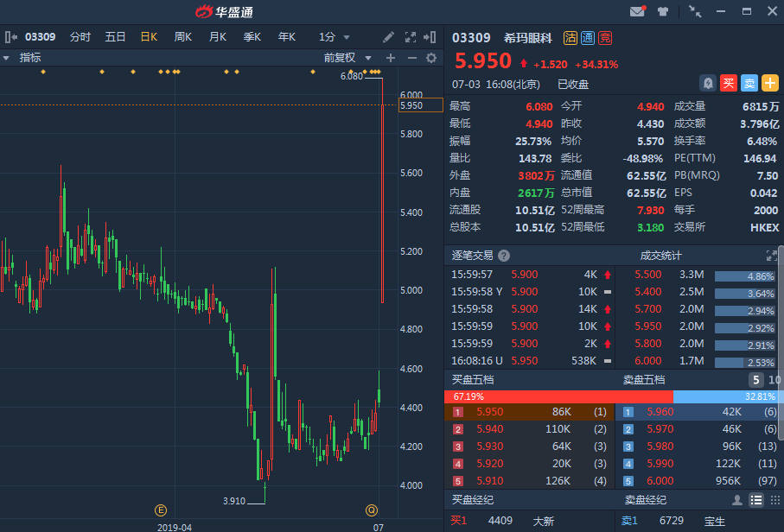
Task: Click the 4.86% volume distribution bar
Action: [x=744, y=276]
